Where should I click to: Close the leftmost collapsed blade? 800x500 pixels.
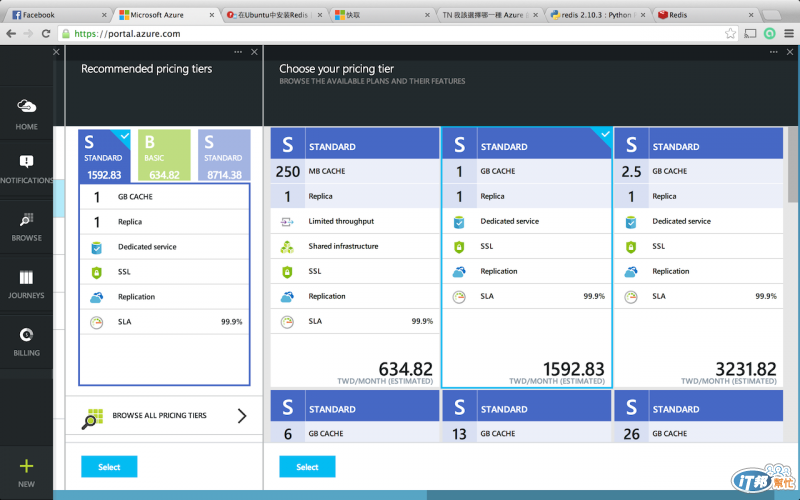pyautogui.click(x=57, y=52)
